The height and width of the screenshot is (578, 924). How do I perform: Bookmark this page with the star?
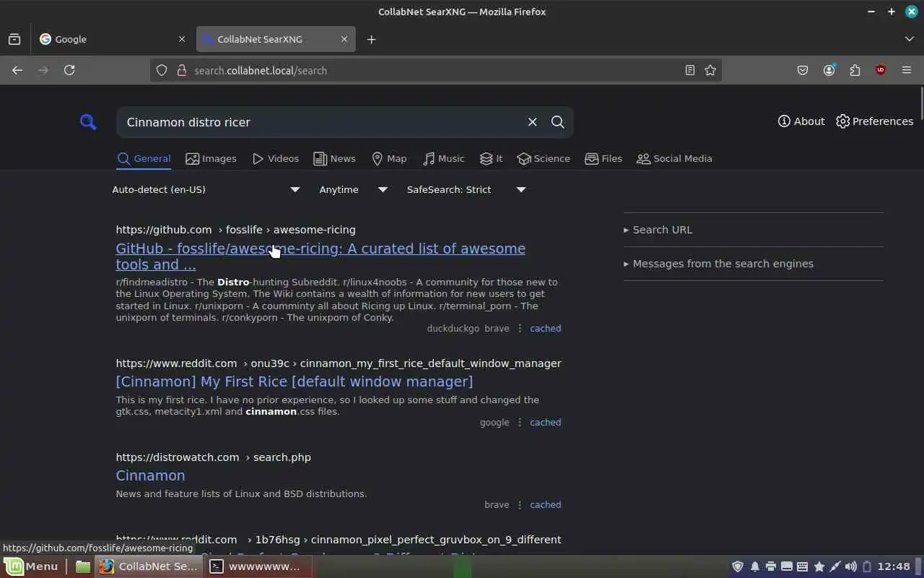point(710,70)
